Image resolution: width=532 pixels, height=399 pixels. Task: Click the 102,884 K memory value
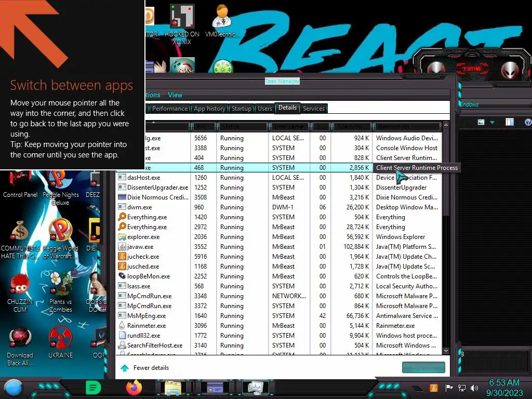356,247
